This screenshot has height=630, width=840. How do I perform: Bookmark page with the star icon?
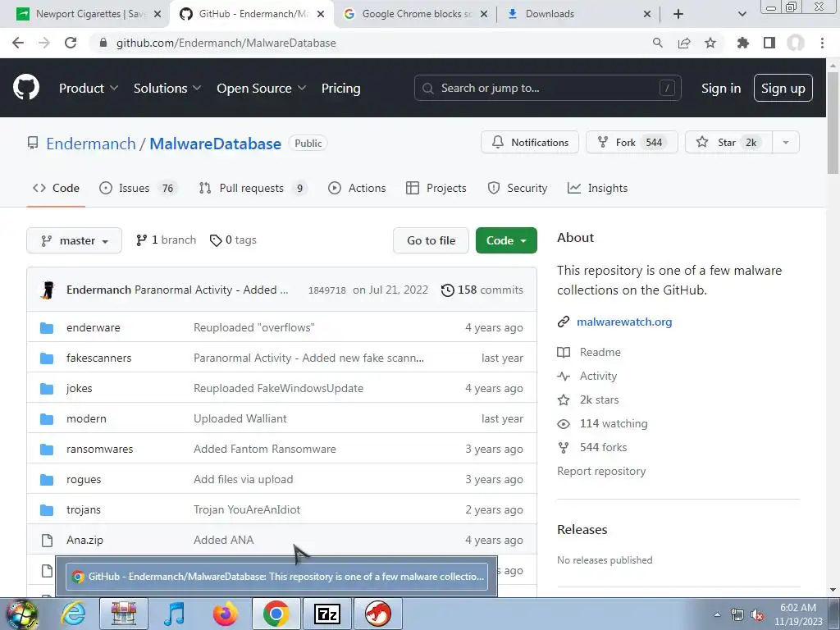[710, 43]
